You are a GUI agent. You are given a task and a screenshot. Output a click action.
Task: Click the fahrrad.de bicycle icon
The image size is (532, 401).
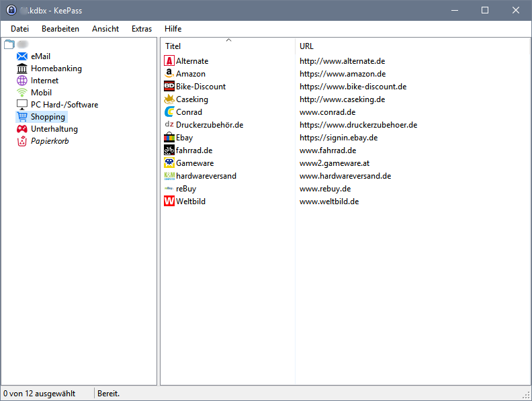coord(169,150)
